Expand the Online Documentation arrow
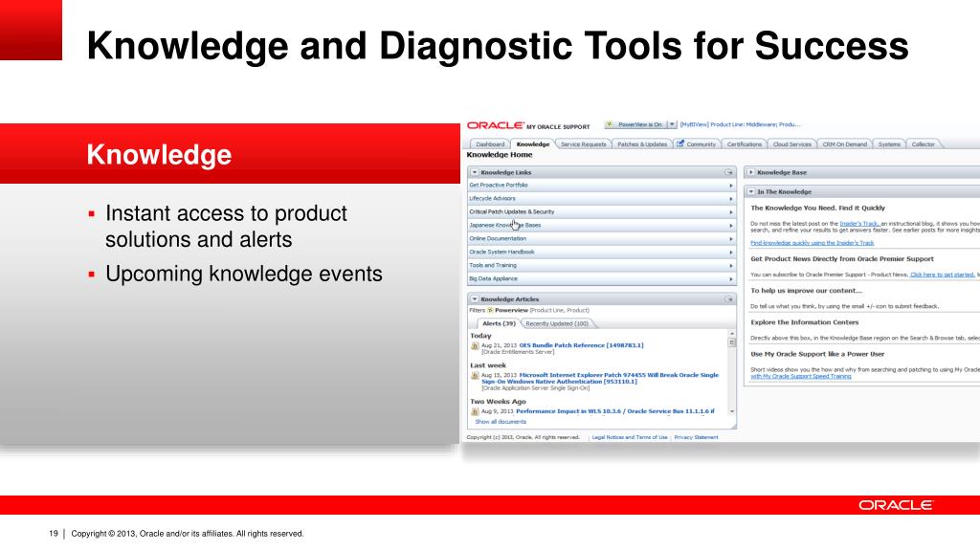This screenshot has width=980, height=551. point(730,238)
